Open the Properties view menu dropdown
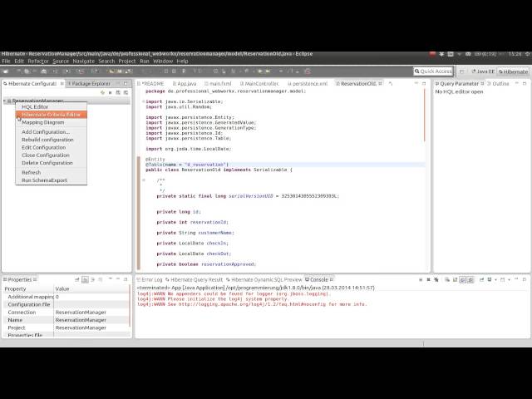Viewport: 532px width, 399px height. pos(111,279)
